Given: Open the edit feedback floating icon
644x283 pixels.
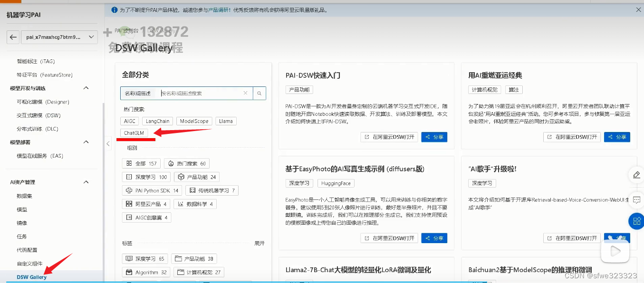Looking at the screenshot, I should coord(637,175).
